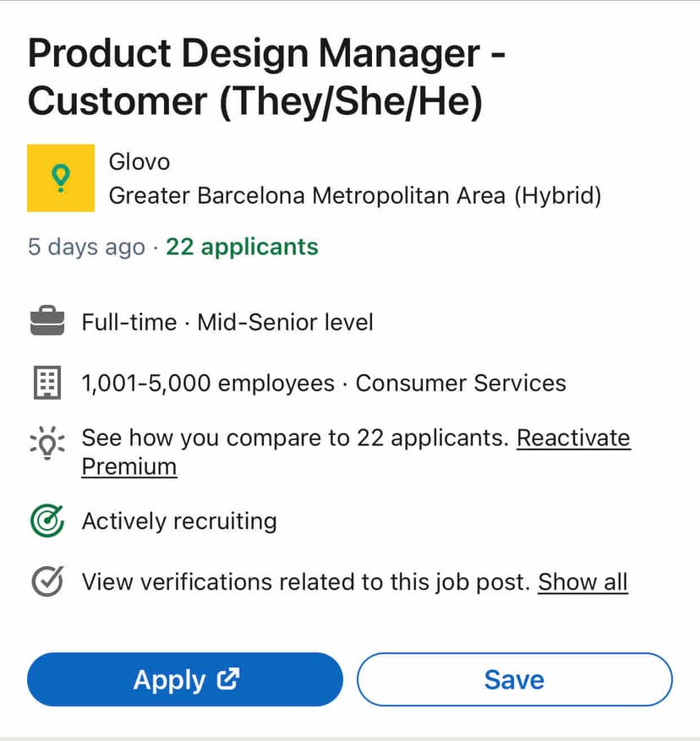This screenshot has height=741, width=700.
Task: Click the green 22 applicants text
Action: coord(242,248)
